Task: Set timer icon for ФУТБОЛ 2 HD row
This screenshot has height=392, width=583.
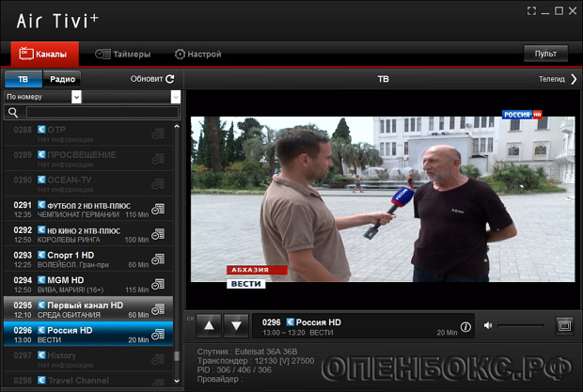Action: 158,210
